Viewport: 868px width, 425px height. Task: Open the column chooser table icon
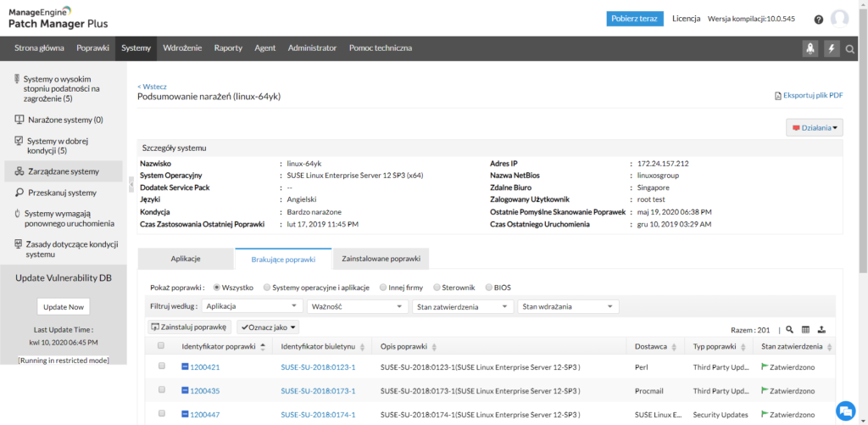(x=805, y=329)
